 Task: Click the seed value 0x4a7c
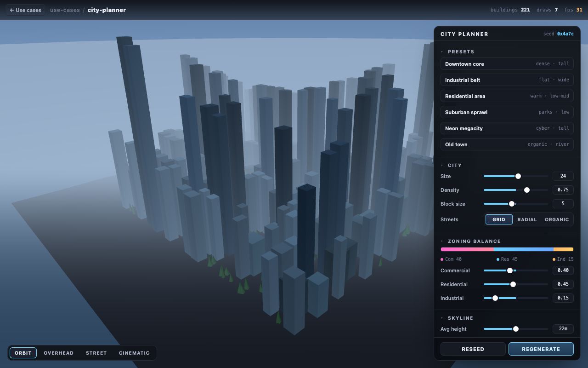[565, 34]
